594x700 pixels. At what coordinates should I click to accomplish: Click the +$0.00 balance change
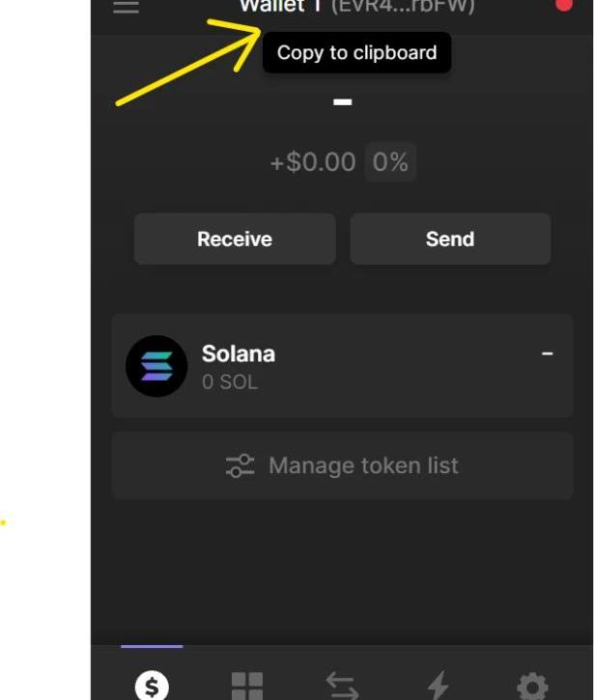[x=312, y=162]
